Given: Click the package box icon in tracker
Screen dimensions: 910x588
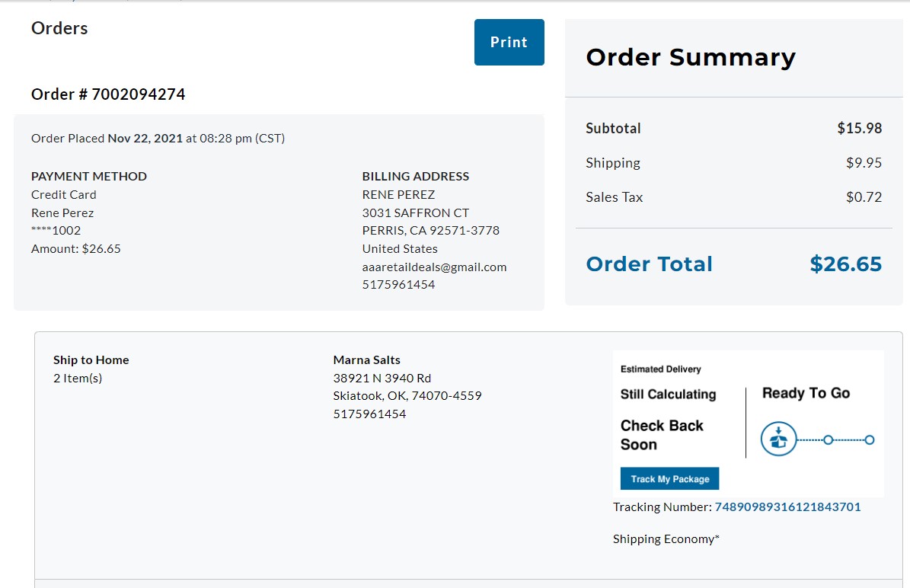Looking at the screenshot, I should pos(778,439).
